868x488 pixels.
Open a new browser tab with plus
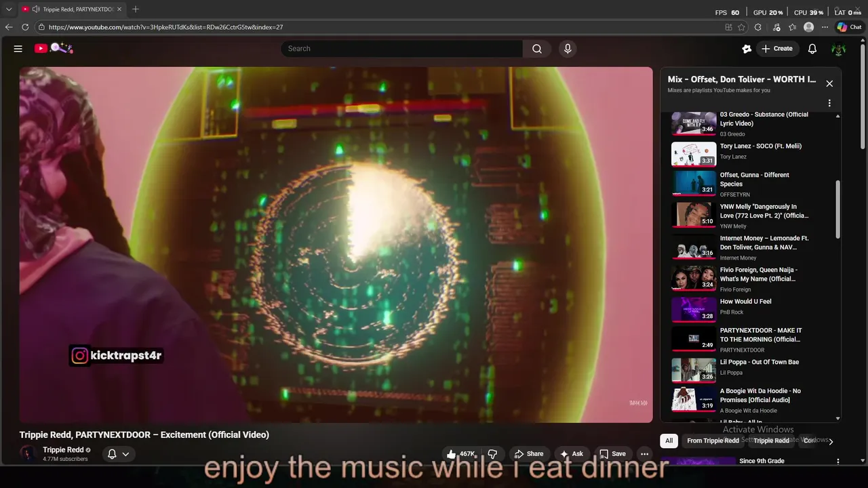point(136,9)
